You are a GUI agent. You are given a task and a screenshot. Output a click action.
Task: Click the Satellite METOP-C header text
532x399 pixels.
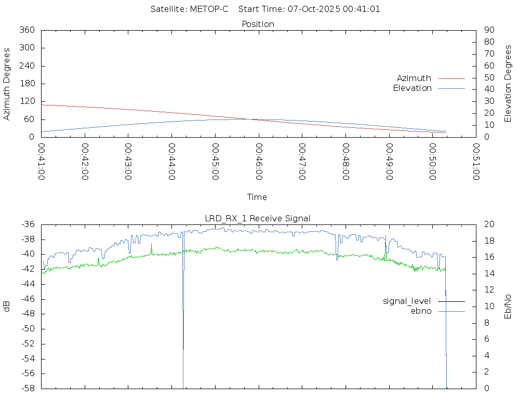(x=189, y=9)
